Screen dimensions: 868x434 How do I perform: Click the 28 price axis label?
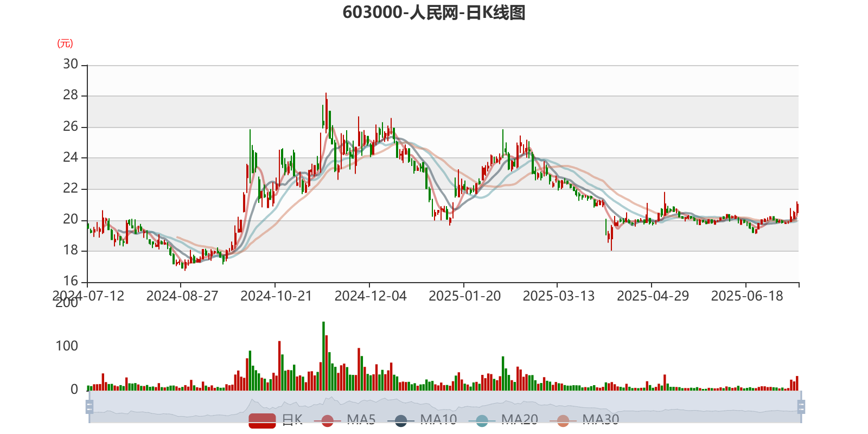click(x=71, y=95)
